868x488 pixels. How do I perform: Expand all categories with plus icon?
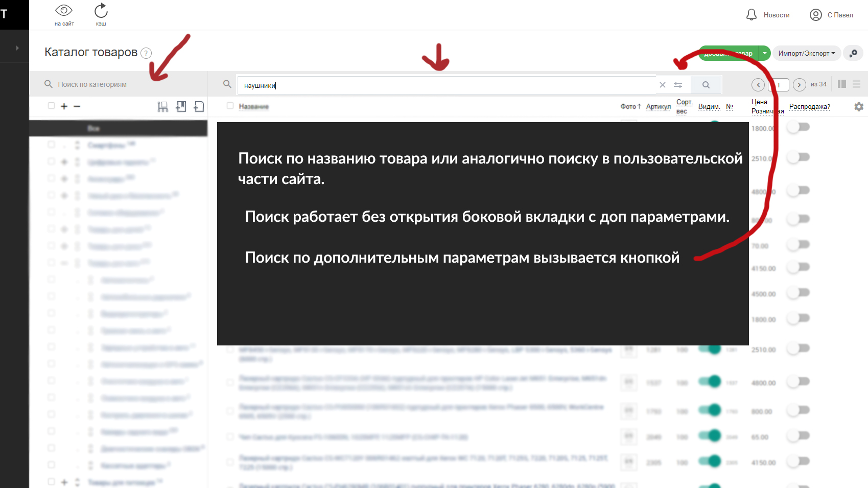click(x=64, y=106)
